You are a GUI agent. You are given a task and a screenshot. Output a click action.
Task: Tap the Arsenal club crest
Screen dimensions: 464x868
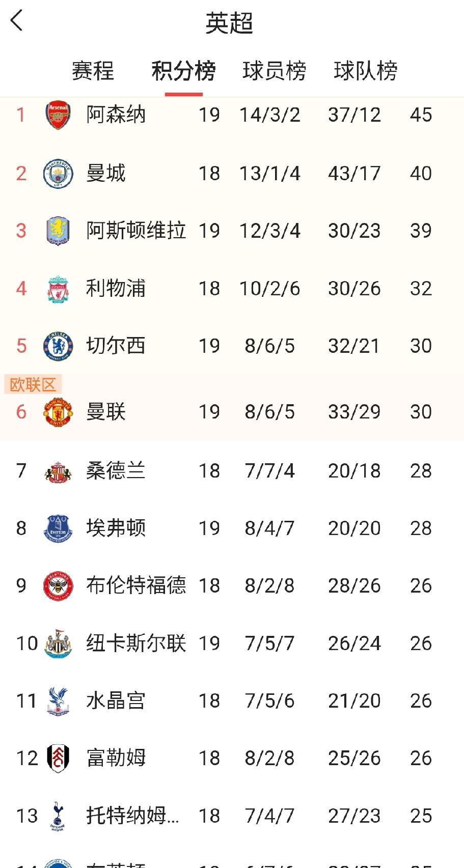(x=58, y=115)
